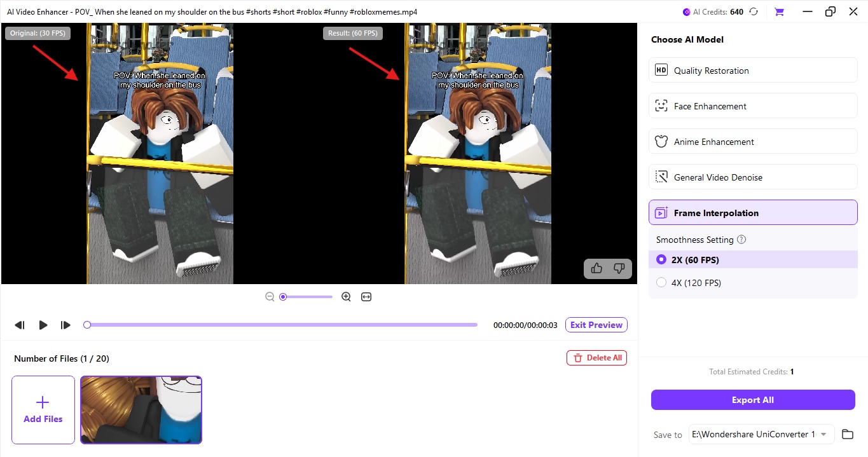Viewport: 868px width, 457px height.
Task: Select the 2X (60 FPS) smoothness option
Action: pyautogui.click(x=753, y=260)
